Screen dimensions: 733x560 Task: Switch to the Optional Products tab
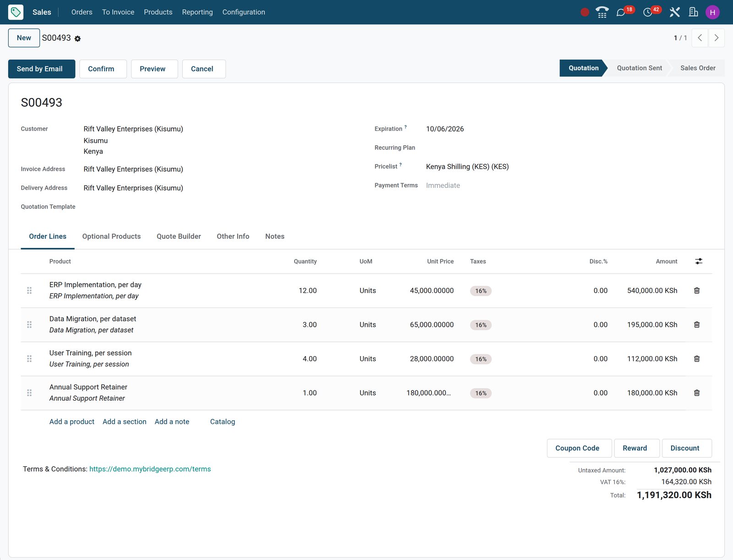(x=111, y=236)
